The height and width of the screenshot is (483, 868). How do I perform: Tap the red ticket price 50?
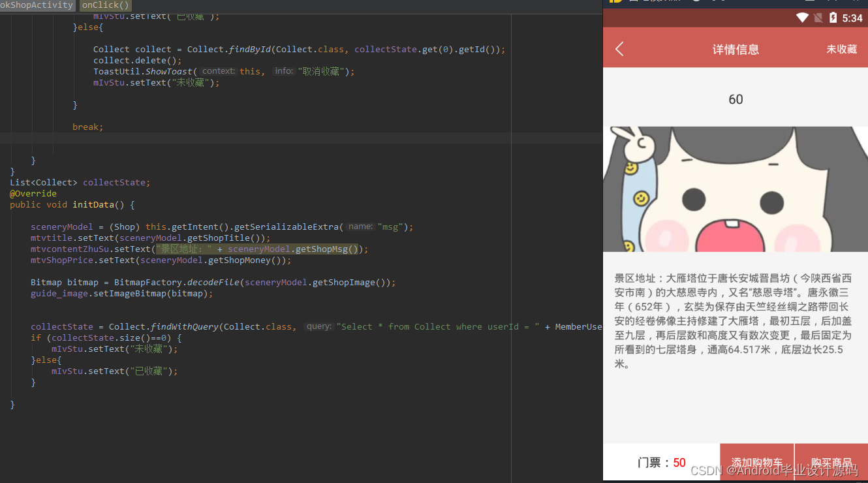point(679,462)
